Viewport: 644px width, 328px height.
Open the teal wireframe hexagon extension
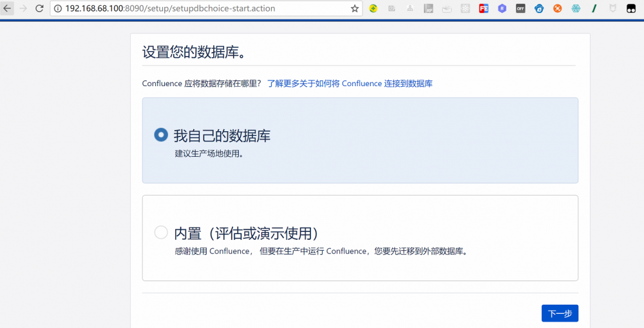(576, 8)
